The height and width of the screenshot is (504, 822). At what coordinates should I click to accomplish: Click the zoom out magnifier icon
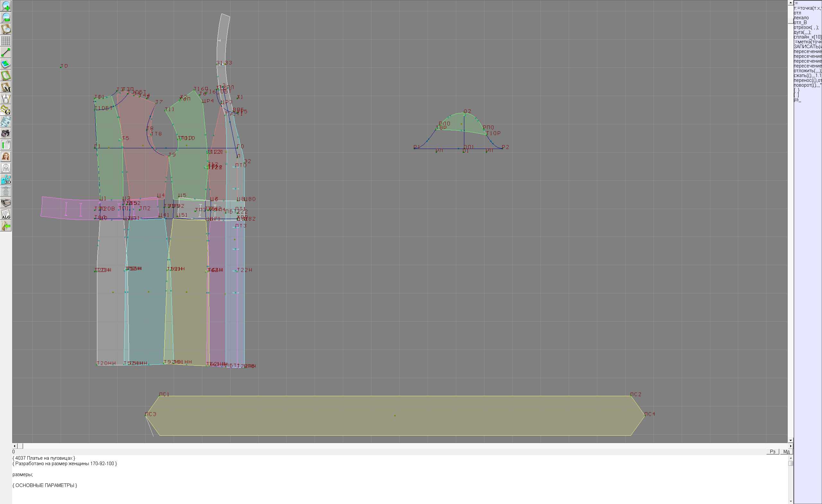pyautogui.click(x=6, y=17)
